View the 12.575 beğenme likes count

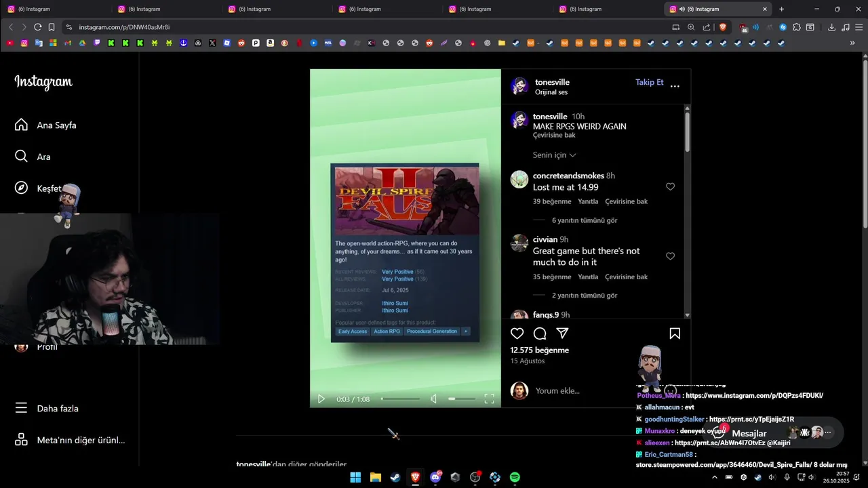point(539,350)
